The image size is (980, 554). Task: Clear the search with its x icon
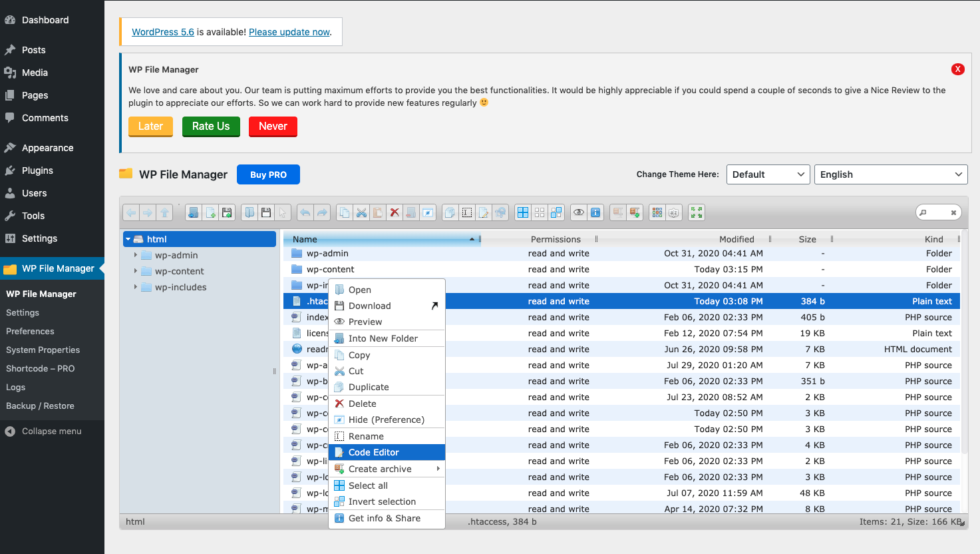pyautogui.click(x=953, y=213)
